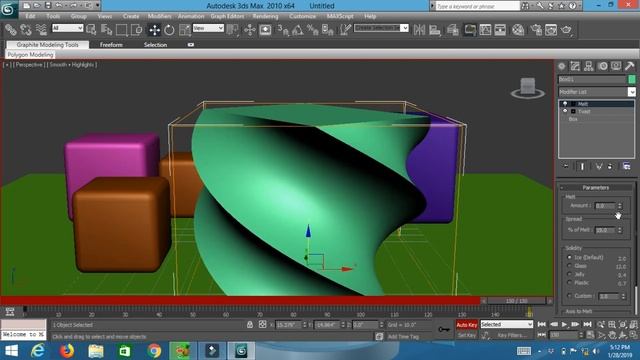Activate the Select and Move tool
640x360 pixels.
[154, 30]
